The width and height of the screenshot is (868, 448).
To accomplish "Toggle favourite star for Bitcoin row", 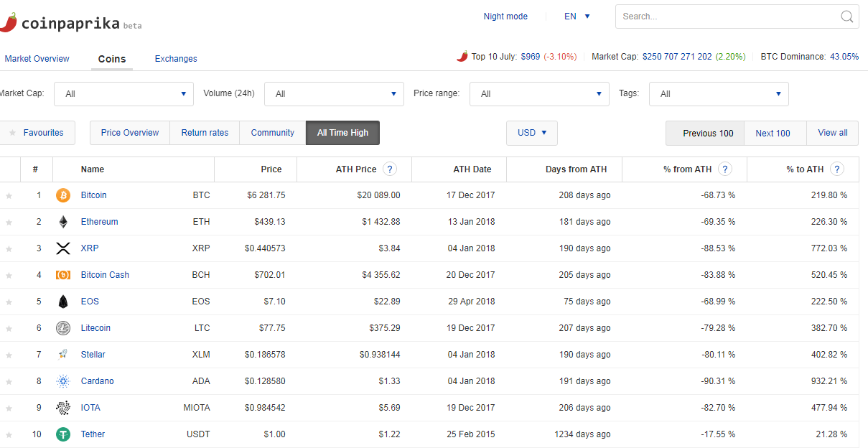I will [9, 195].
